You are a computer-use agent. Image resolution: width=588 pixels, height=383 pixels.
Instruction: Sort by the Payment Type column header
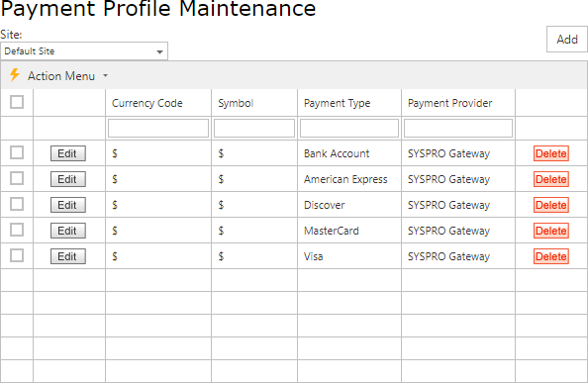337,103
